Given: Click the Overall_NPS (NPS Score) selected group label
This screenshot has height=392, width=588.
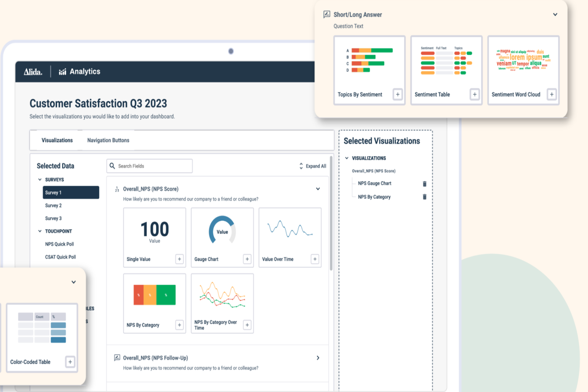Looking at the screenshot, I should click(374, 171).
